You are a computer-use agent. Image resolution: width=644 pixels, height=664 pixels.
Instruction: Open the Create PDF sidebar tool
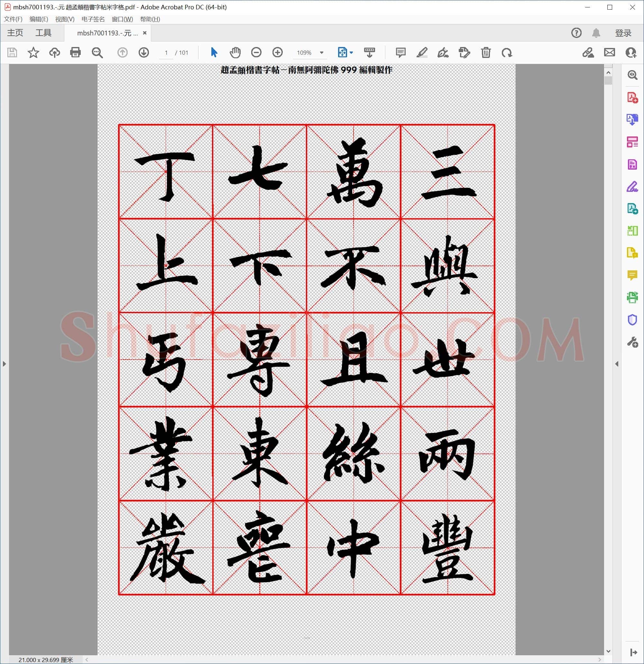click(632, 98)
